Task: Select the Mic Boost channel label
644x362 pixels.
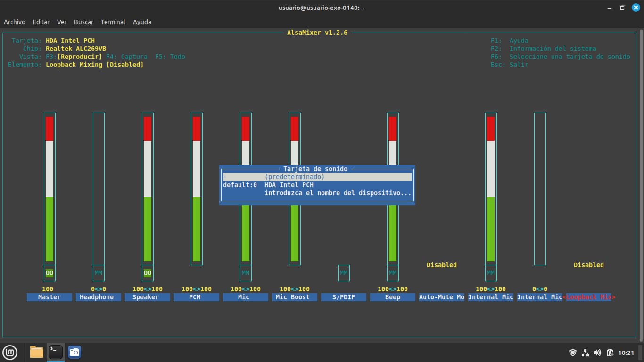Action: pos(295,297)
